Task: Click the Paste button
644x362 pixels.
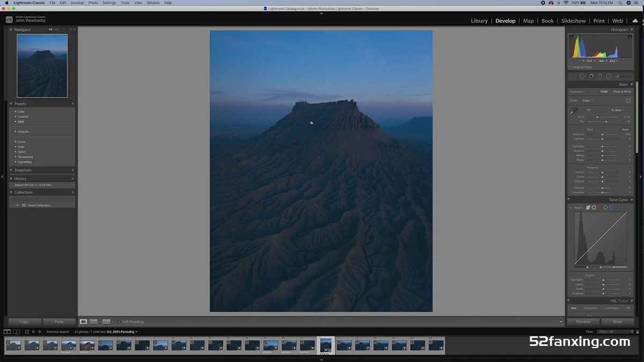Action: [x=59, y=322]
